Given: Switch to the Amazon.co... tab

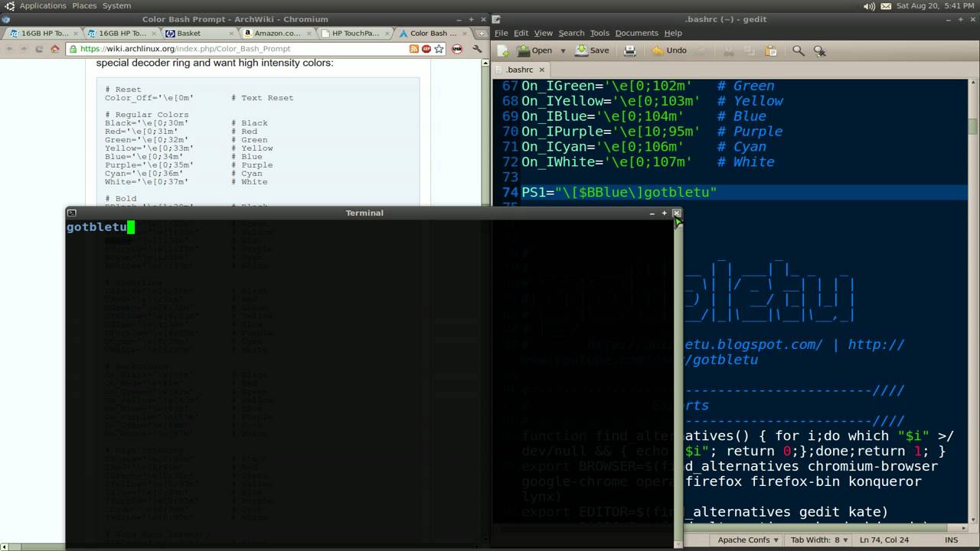Looking at the screenshot, I should (x=278, y=33).
